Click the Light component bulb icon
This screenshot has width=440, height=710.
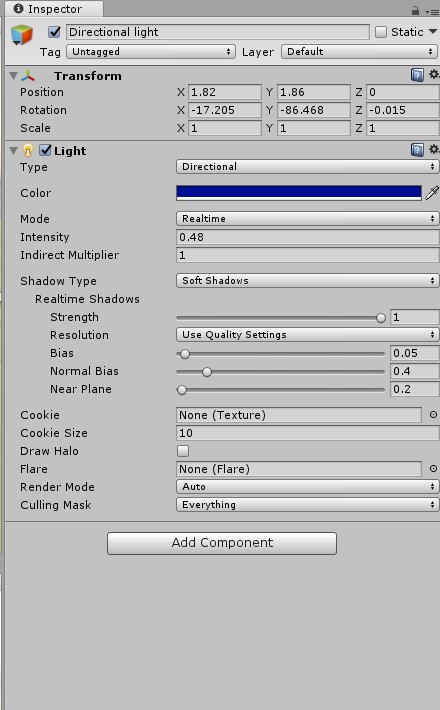(28, 150)
